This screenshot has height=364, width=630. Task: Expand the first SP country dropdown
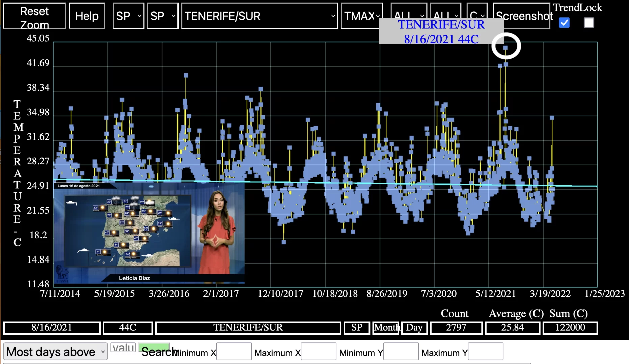pyautogui.click(x=129, y=16)
